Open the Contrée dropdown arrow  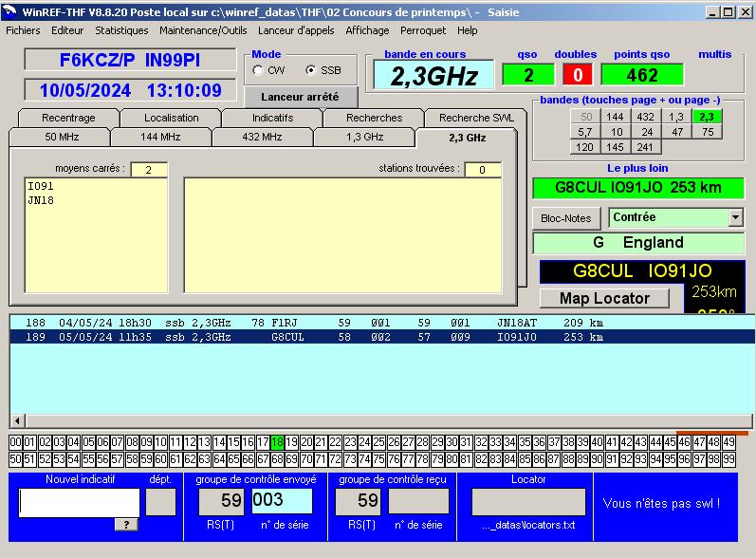pos(735,217)
